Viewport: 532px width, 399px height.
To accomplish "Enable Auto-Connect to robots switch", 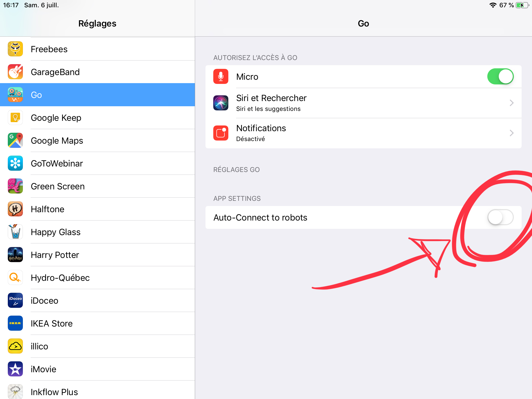I will point(500,217).
